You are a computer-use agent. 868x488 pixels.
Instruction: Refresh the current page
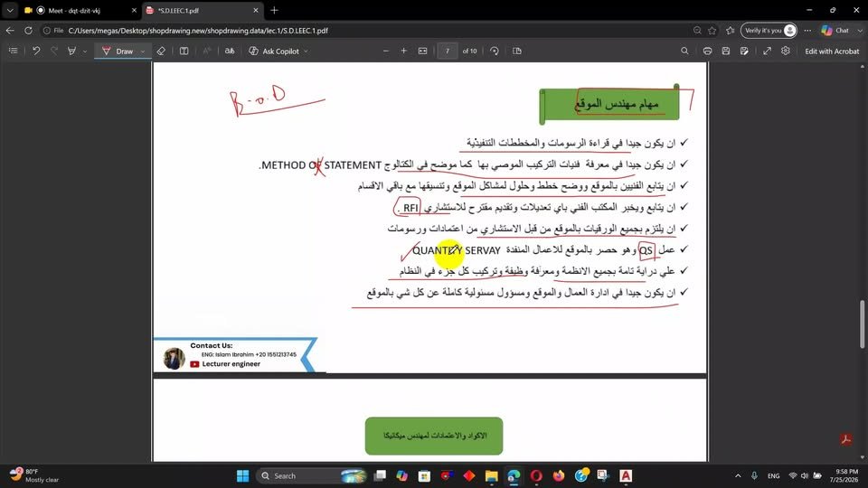click(x=28, y=31)
